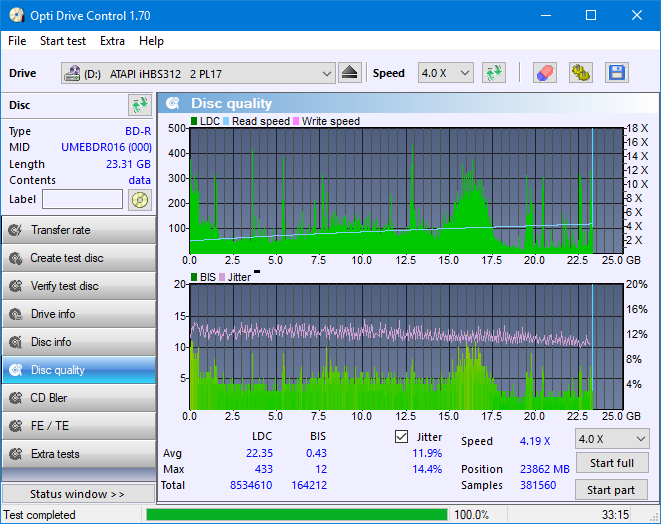The height and width of the screenshot is (524, 661).
Task: Click the drive icon in Drive selector
Action: [72, 73]
